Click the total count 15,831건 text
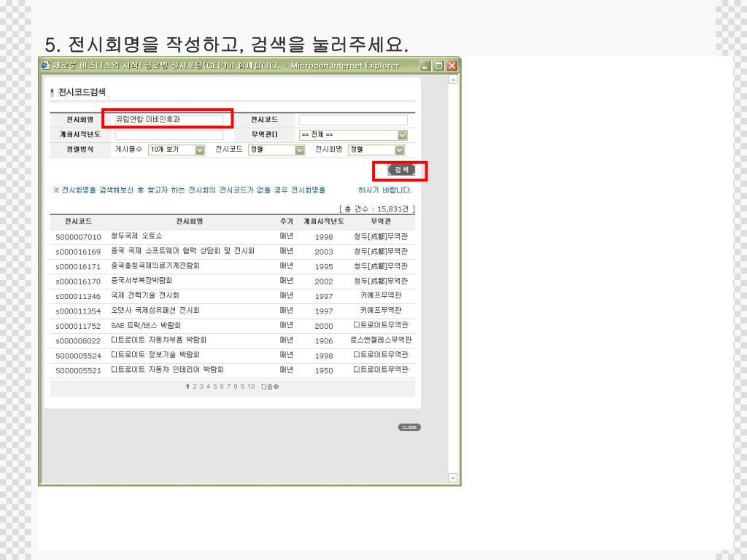The height and width of the screenshot is (560, 747). 377,209
